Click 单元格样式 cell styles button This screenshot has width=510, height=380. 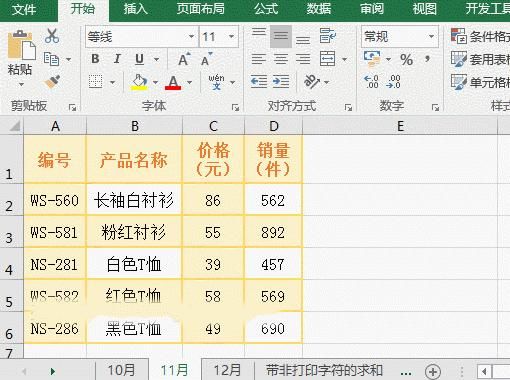(x=480, y=82)
